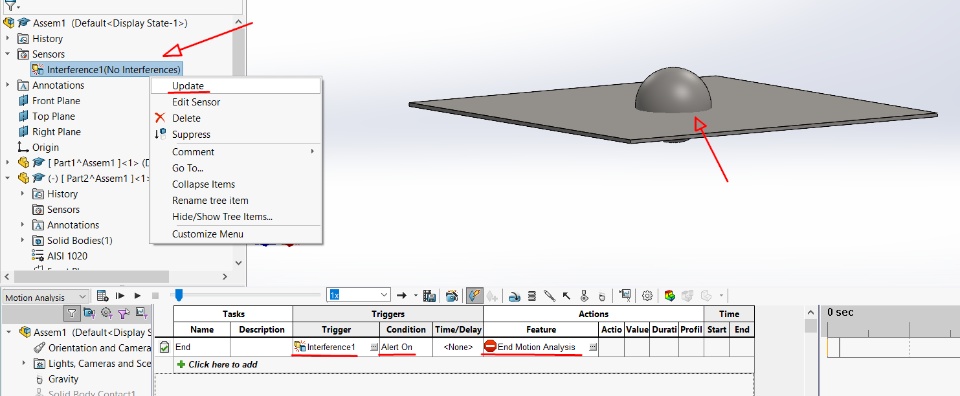Image resolution: width=960 pixels, height=396 pixels.
Task: Select the Right Plane tree item
Action: click(x=50, y=132)
